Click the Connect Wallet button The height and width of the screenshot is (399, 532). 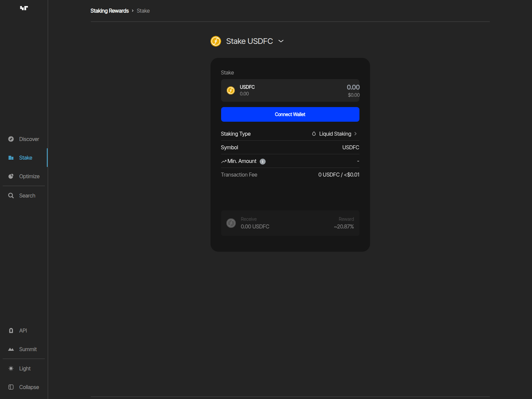click(x=290, y=114)
